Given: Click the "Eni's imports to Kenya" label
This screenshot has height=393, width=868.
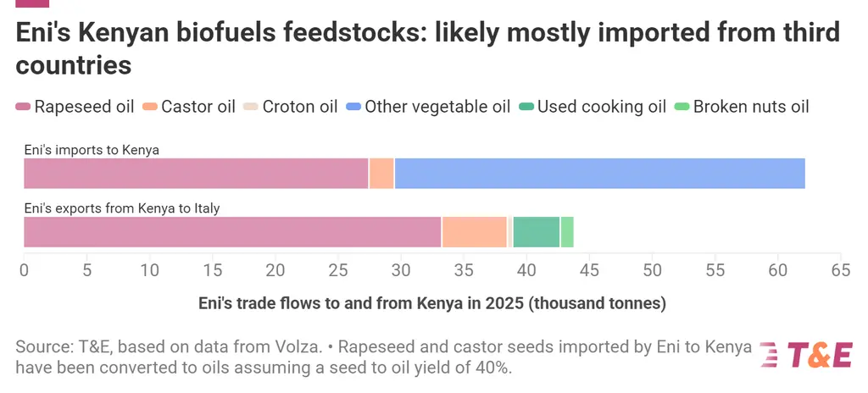Looking at the screenshot, I should tap(92, 150).
